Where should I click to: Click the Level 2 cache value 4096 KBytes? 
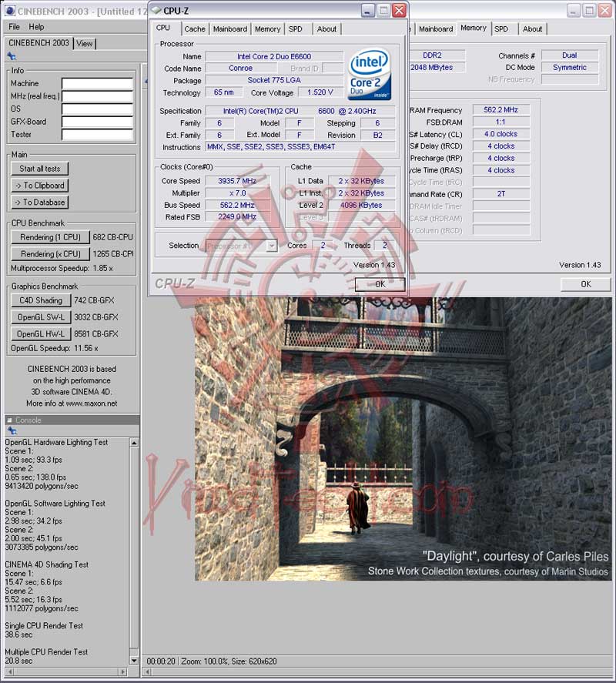click(361, 205)
